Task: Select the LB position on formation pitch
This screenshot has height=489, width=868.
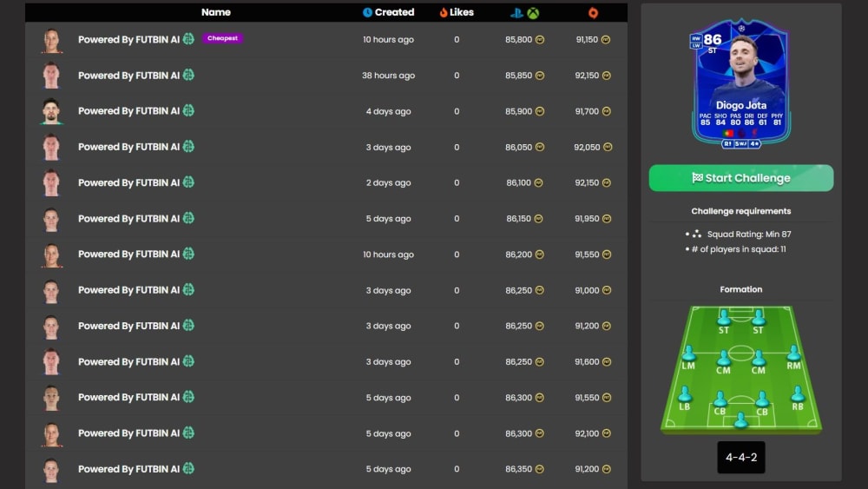Action: (x=685, y=399)
